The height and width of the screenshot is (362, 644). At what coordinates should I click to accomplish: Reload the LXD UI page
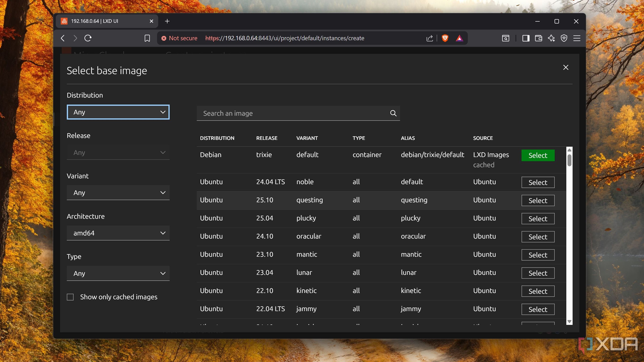(88, 38)
